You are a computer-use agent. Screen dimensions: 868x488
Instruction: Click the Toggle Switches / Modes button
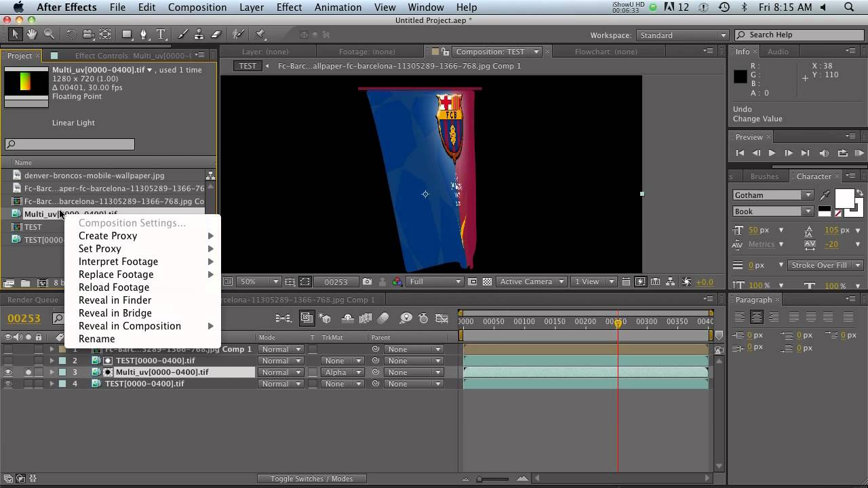point(311,479)
